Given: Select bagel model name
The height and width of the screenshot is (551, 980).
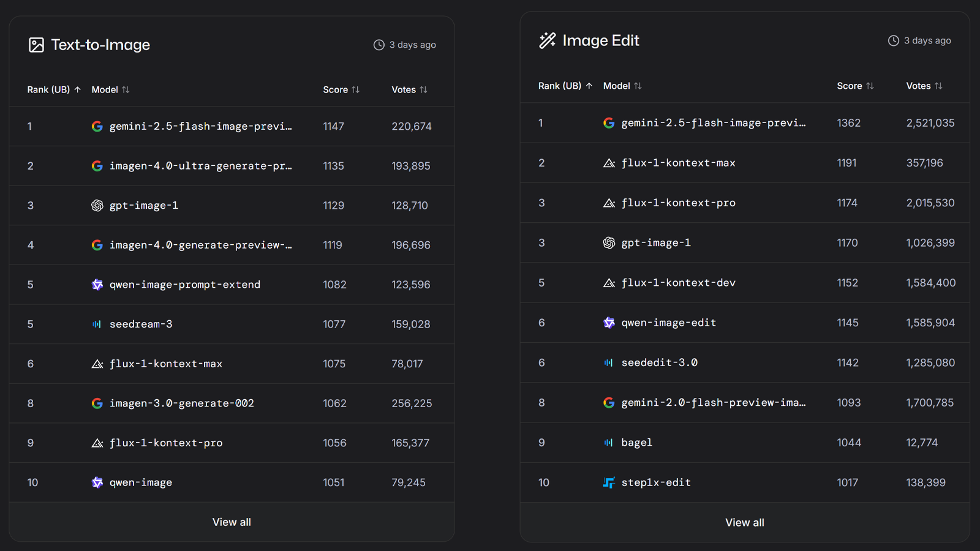Looking at the screenshot, I should (637, 443).
